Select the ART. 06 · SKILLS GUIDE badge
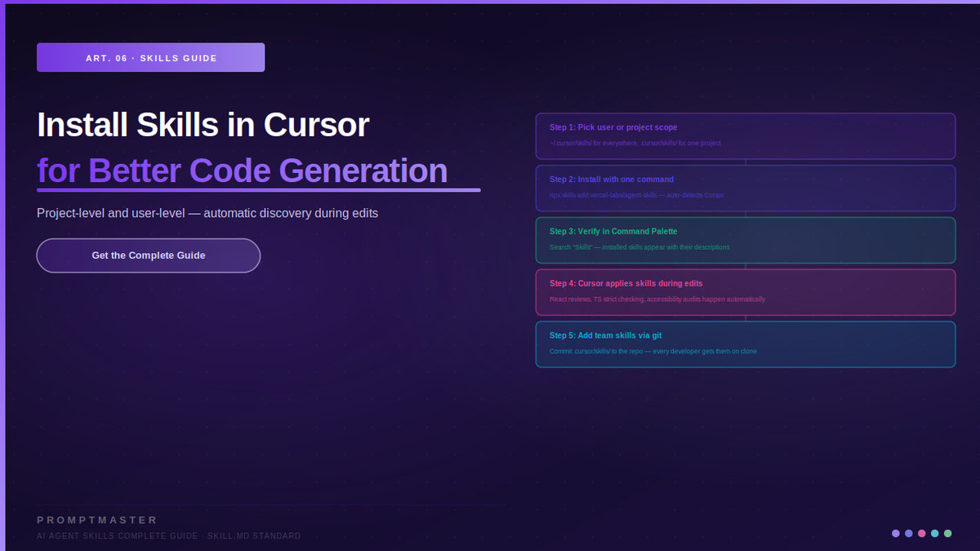The height and width of the screenshot is (551, 980). [150, 58]
